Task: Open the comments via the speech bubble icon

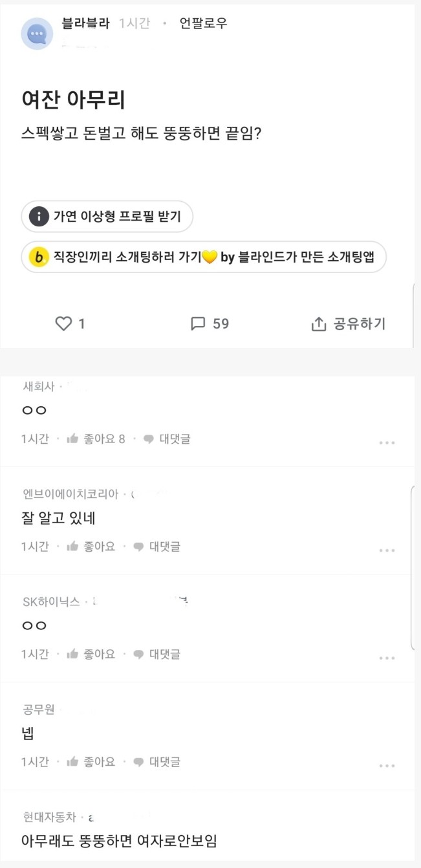Action: coord(198,323)
